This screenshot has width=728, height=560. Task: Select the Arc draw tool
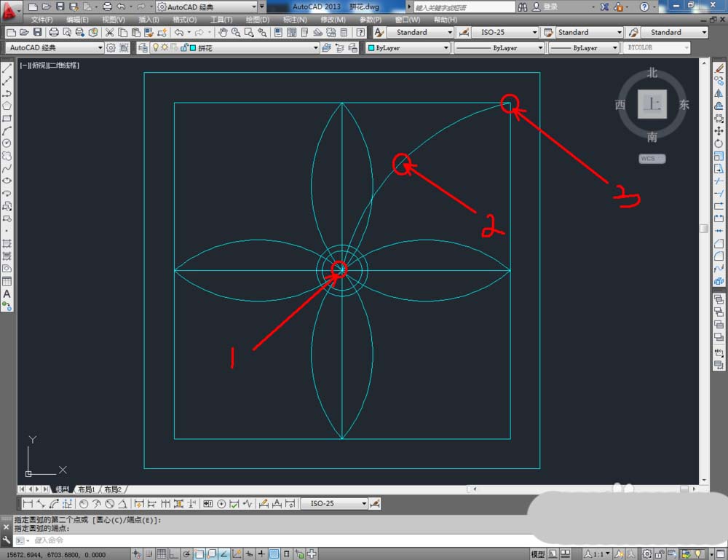7,131
